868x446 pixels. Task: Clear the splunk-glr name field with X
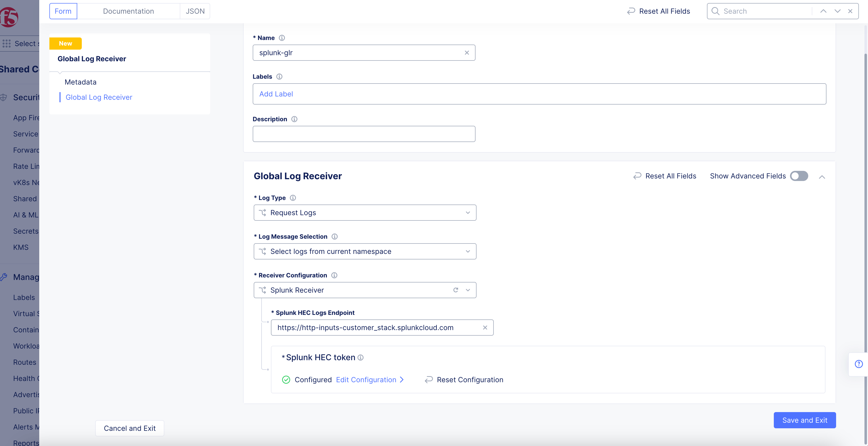coord(467,53)
